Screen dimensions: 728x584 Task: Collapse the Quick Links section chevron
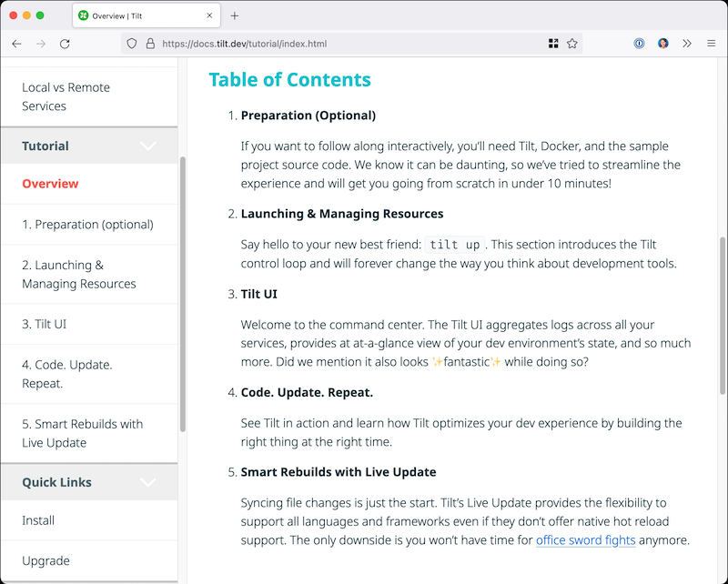point(148,482)
